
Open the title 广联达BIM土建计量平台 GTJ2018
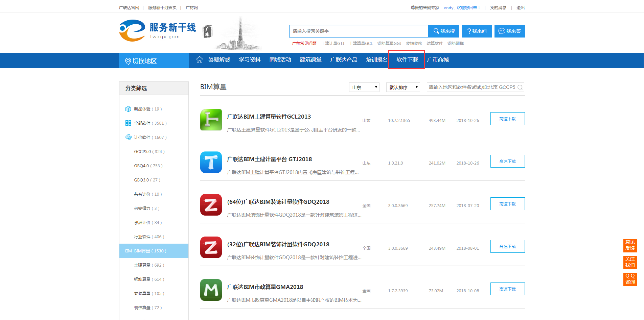click(269, 159)
